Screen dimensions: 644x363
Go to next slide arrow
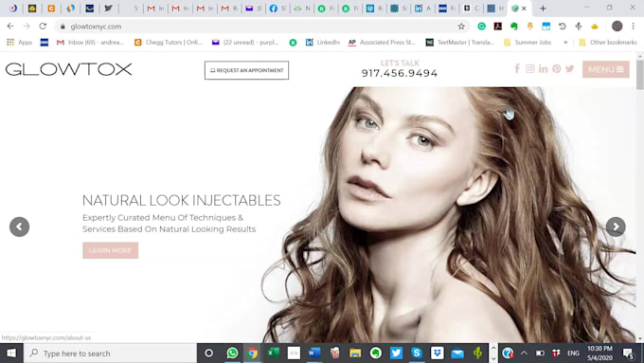click(x=616, y=227)
